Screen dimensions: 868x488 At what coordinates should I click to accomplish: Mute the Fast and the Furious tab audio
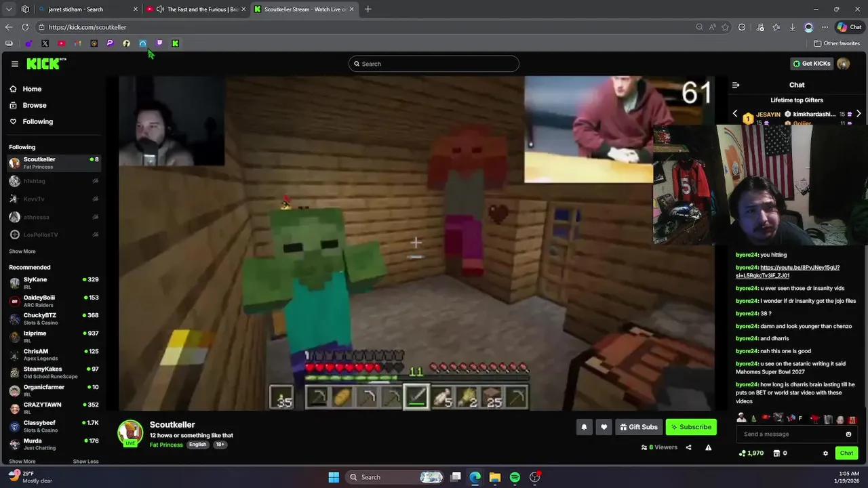[160, 9]
